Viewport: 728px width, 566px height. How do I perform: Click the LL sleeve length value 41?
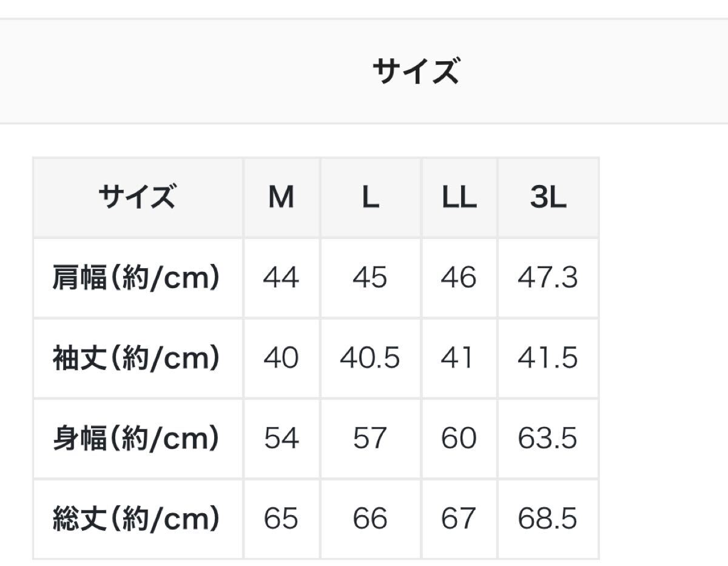(457, 358)
